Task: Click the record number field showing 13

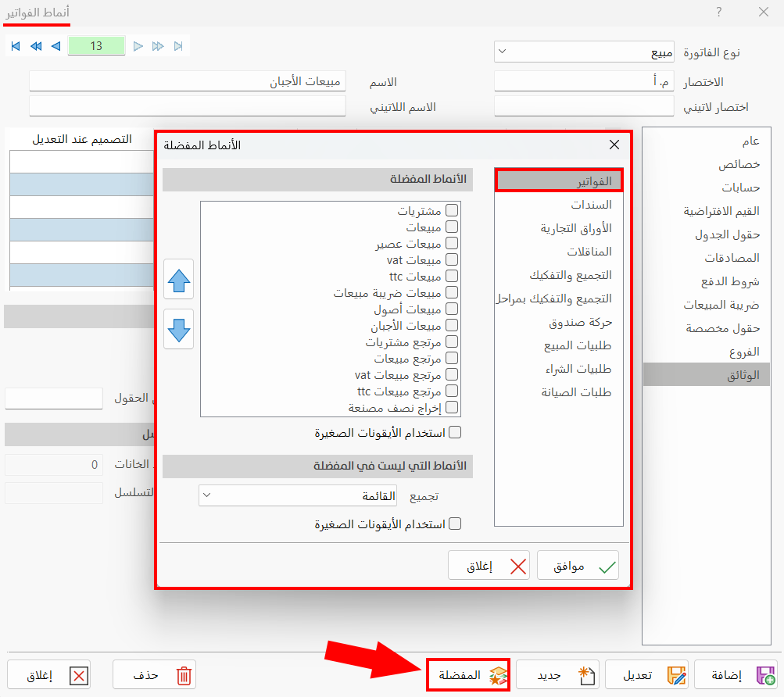Action: pyautogui.click(x=96, y=46)
